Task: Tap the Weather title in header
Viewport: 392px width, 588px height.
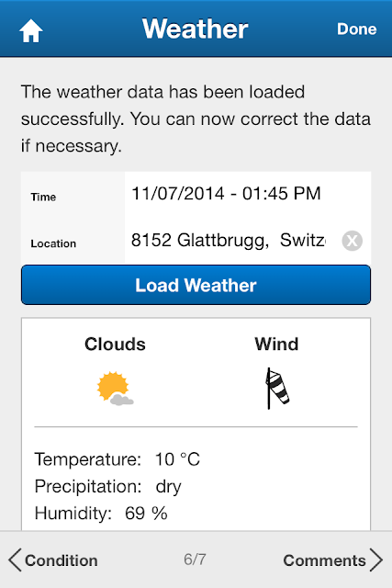Action: (x=195, y=28)
